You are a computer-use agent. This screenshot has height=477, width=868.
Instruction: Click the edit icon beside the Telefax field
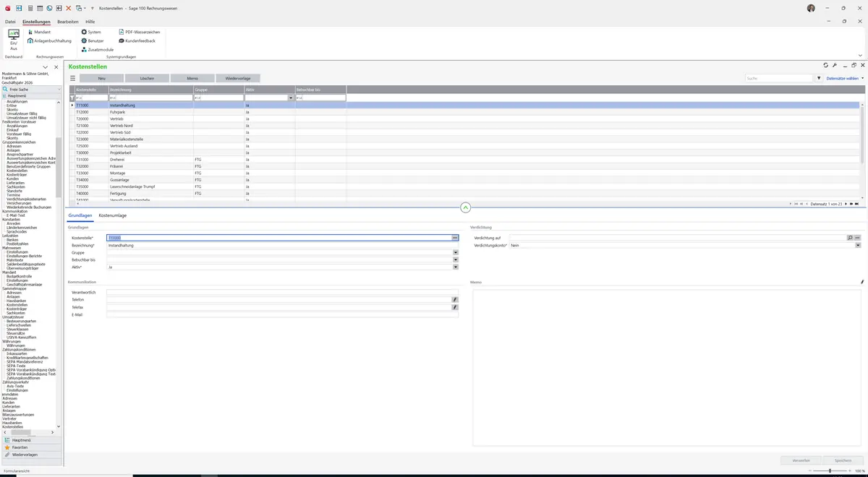coord(455,307)
